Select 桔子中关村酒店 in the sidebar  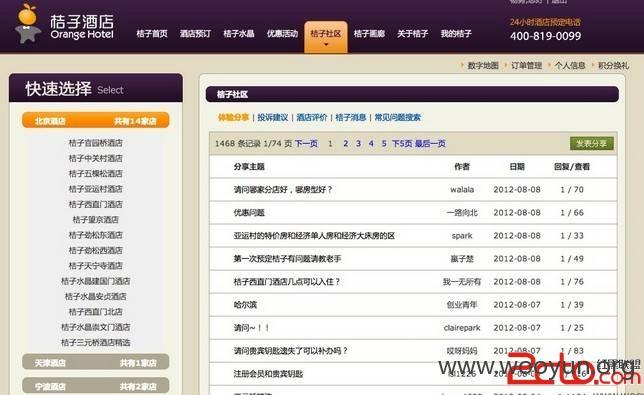pyautogui.click(x=96, y=158)
